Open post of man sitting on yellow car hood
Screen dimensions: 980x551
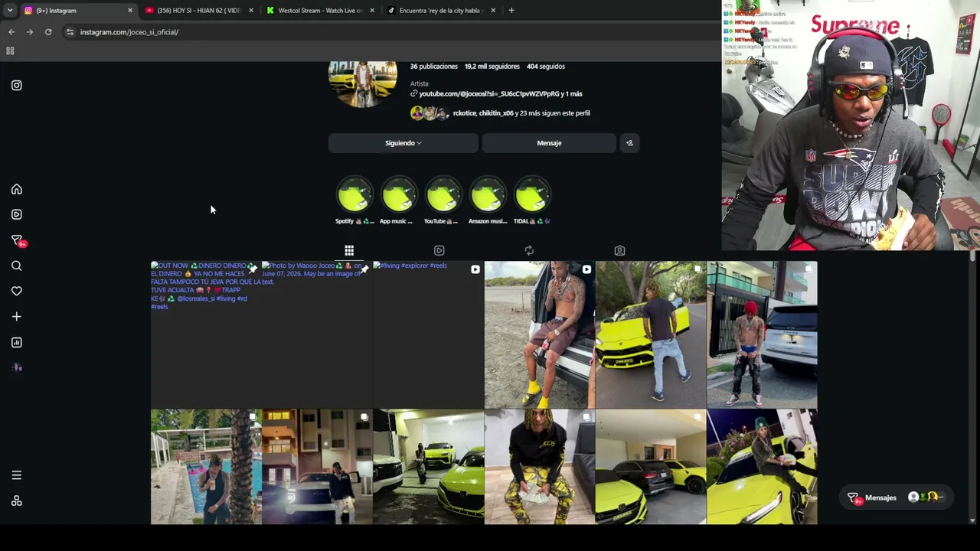point(762,467)
